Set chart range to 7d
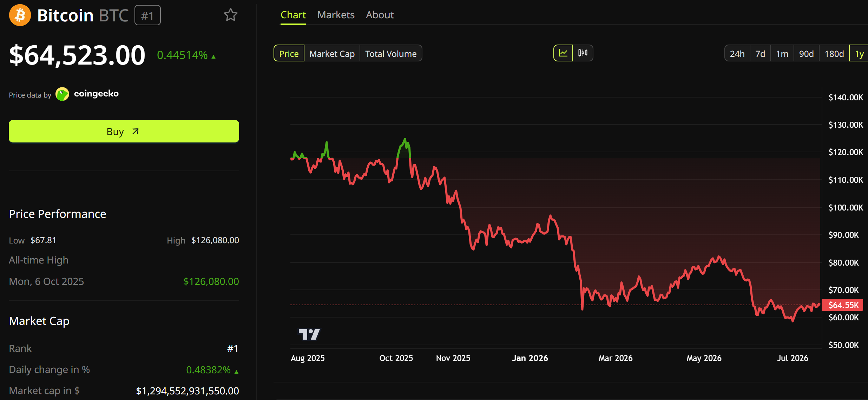868x400 pixels. pos(760,53)
